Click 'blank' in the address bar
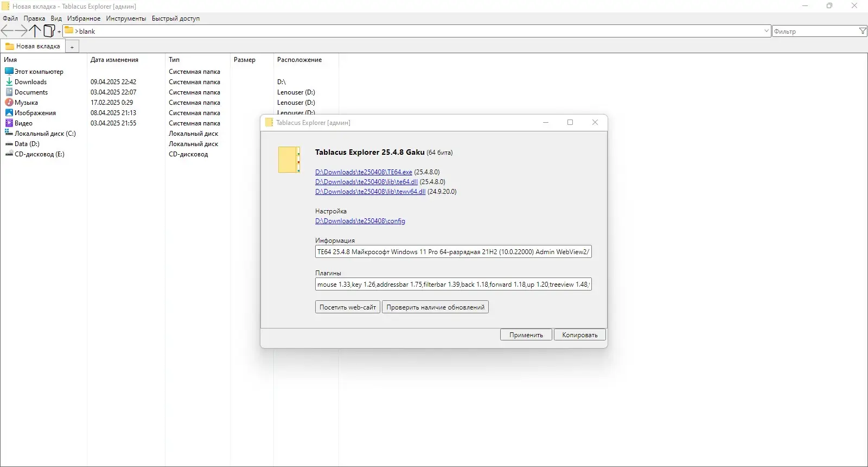Screen dimensions: 868x467 [87, 31]
